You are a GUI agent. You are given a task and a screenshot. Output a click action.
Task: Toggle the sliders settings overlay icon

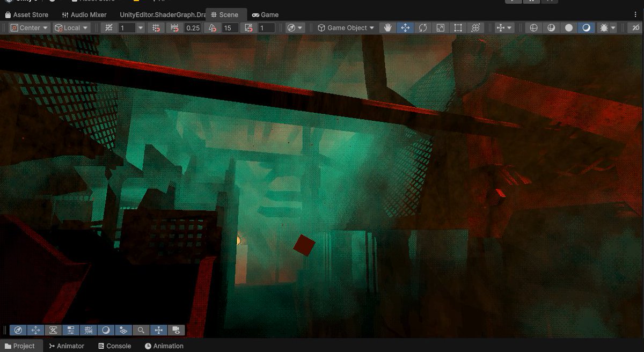[70, 330]
